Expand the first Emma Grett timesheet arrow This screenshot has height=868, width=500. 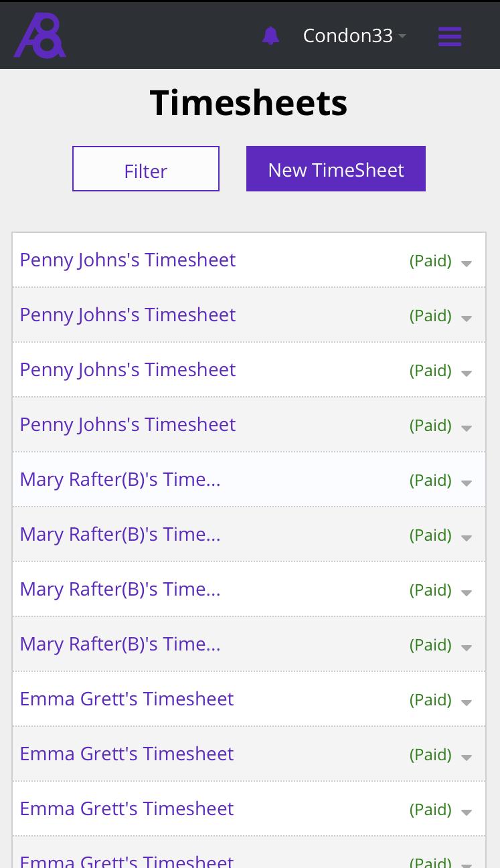coord(467,702)
